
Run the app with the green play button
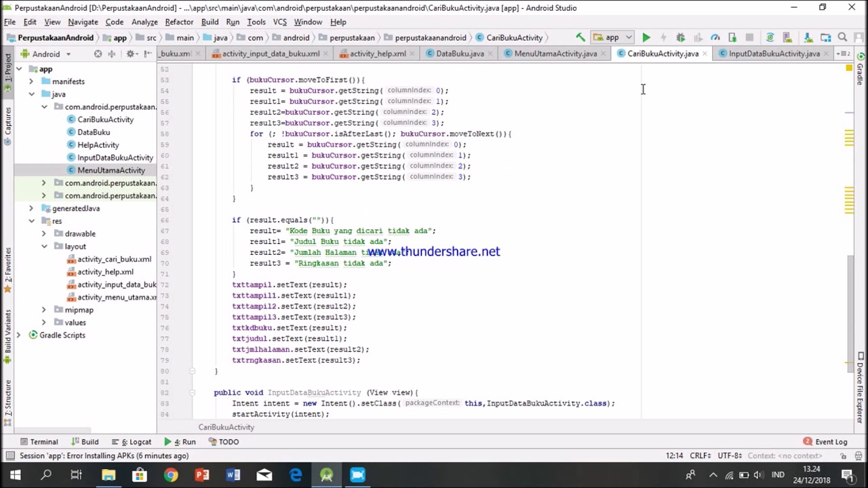(646, 37)
